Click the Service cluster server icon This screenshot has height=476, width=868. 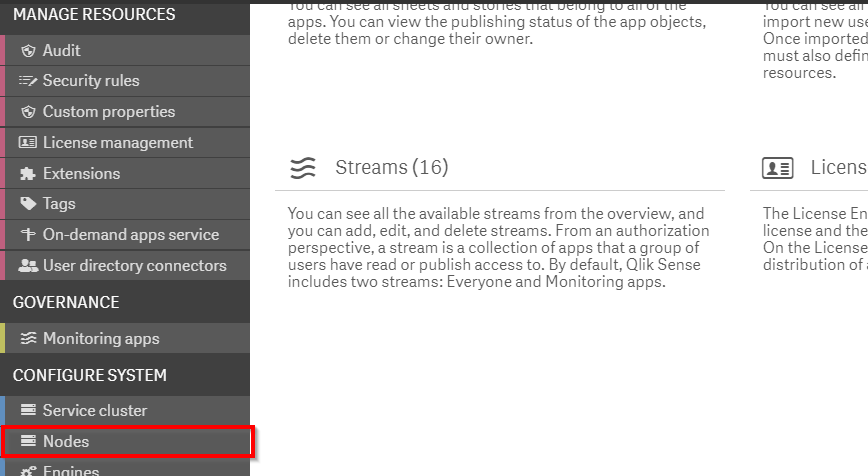[x=28, y=410]
